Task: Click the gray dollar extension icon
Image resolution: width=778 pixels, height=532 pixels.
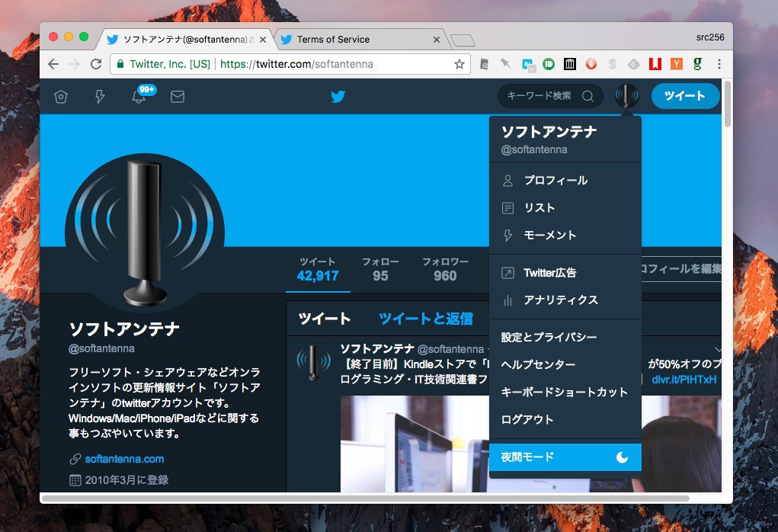Action: [x=613, y=64]
